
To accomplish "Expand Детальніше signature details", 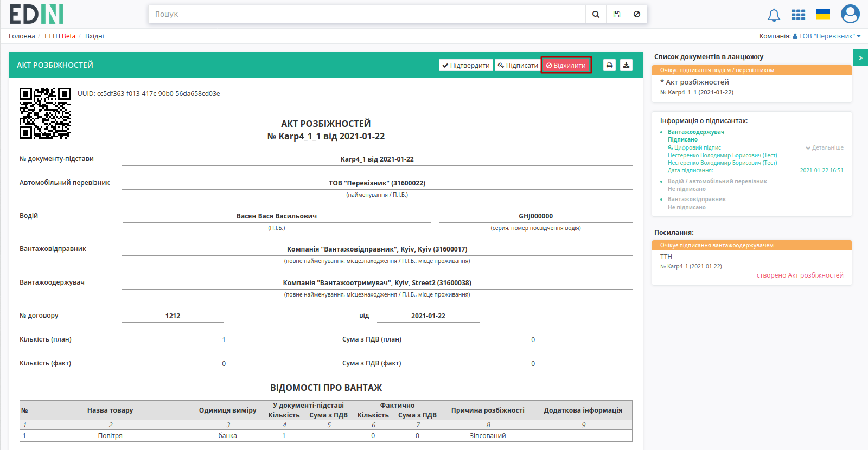I will (825, 147).
